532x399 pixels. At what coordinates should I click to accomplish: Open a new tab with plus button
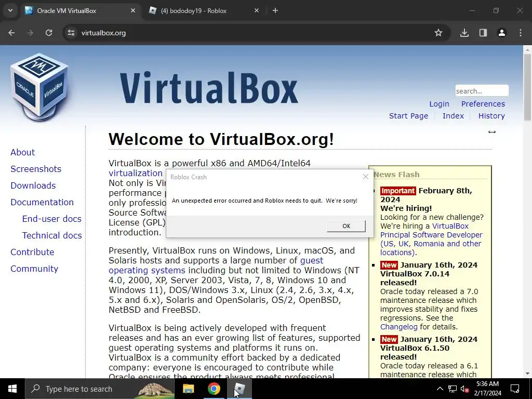[x=275, y=10]
